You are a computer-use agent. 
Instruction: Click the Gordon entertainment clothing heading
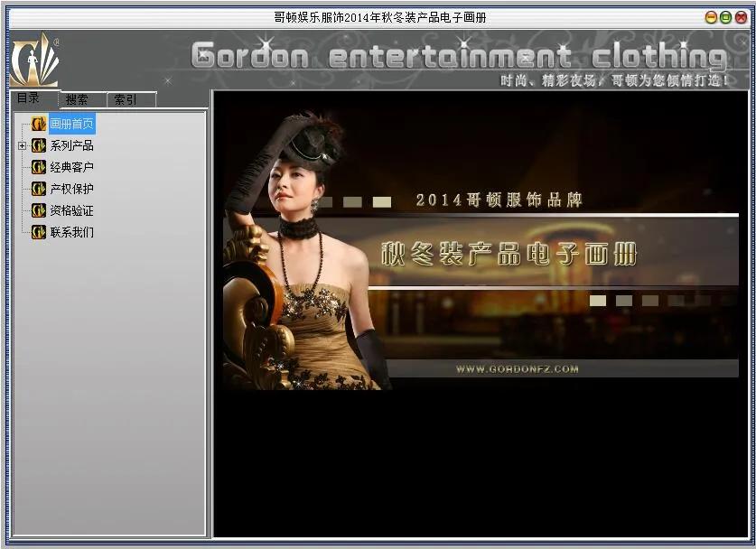[459, 56]
